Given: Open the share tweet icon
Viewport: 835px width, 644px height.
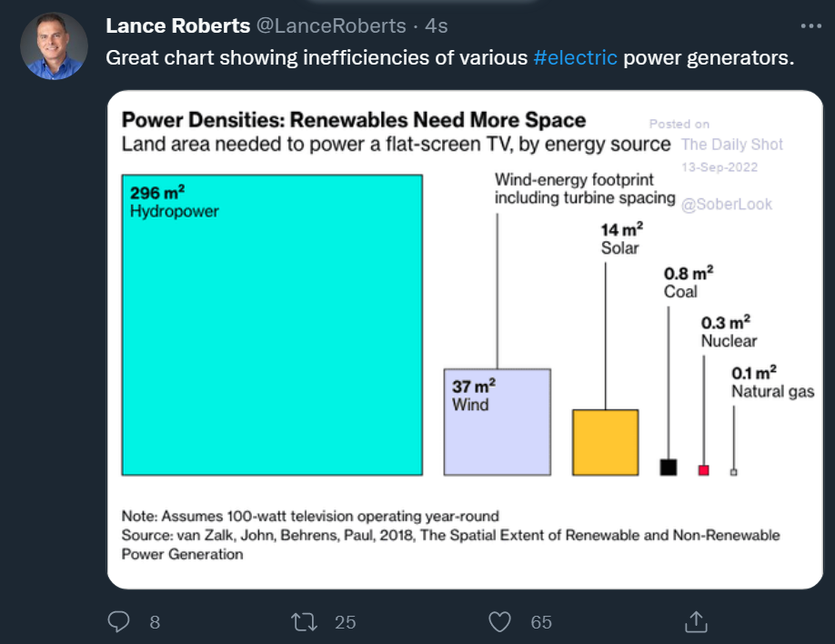Looking at the screenshot, I should click(696, 621).
